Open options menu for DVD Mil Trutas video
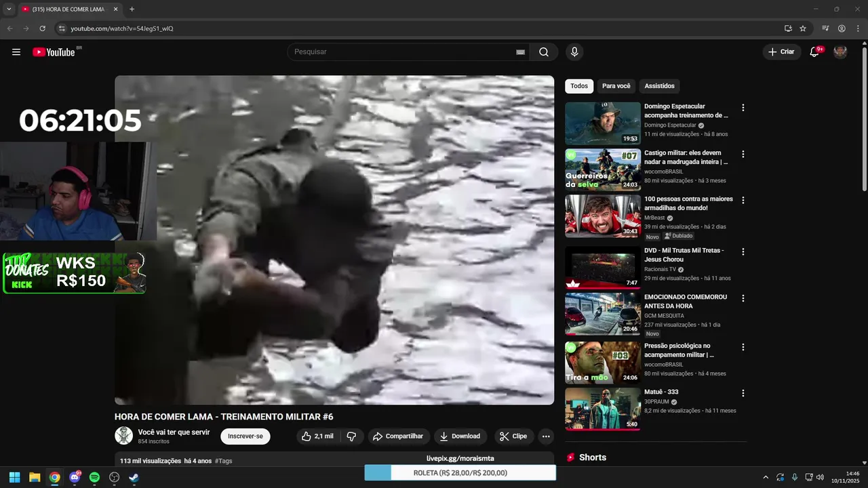The height and width of the screenshot is (488, 868). click(743, 252)
